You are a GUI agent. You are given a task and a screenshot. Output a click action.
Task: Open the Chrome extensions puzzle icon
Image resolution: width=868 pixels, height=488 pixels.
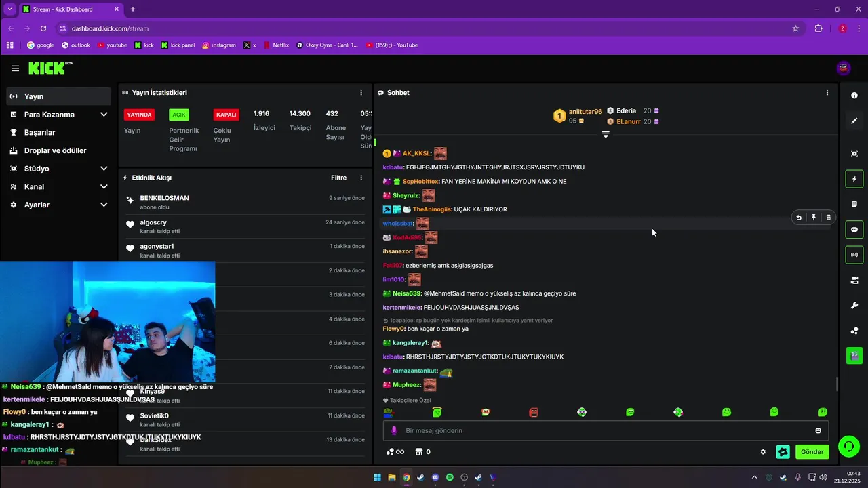(x=818, y=28)
